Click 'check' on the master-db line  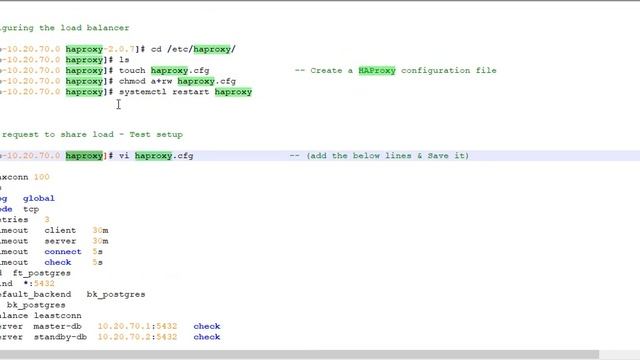pyautogui.click(x=207, y=326)
